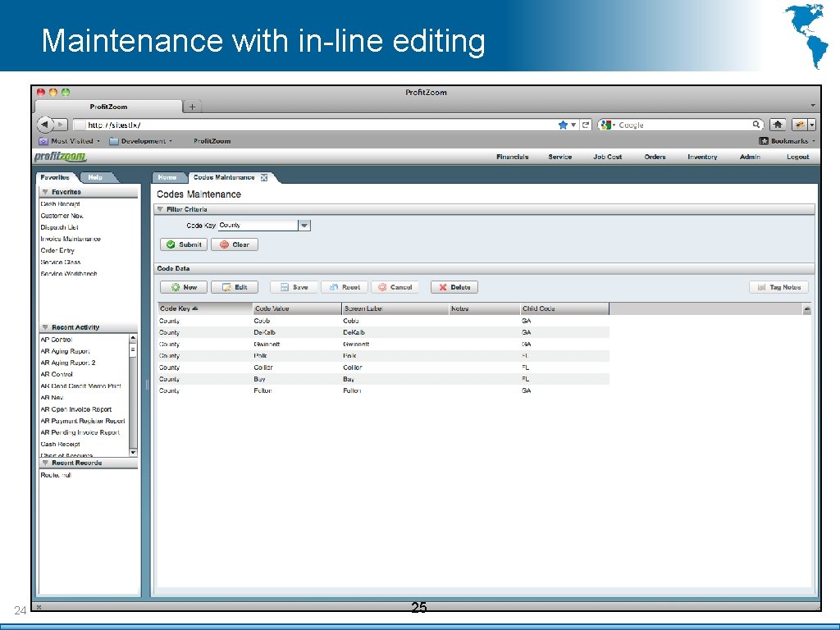Open Invoice Maintenance favorite
Viewport: 840px width, 630px height.
pos(71,239)
